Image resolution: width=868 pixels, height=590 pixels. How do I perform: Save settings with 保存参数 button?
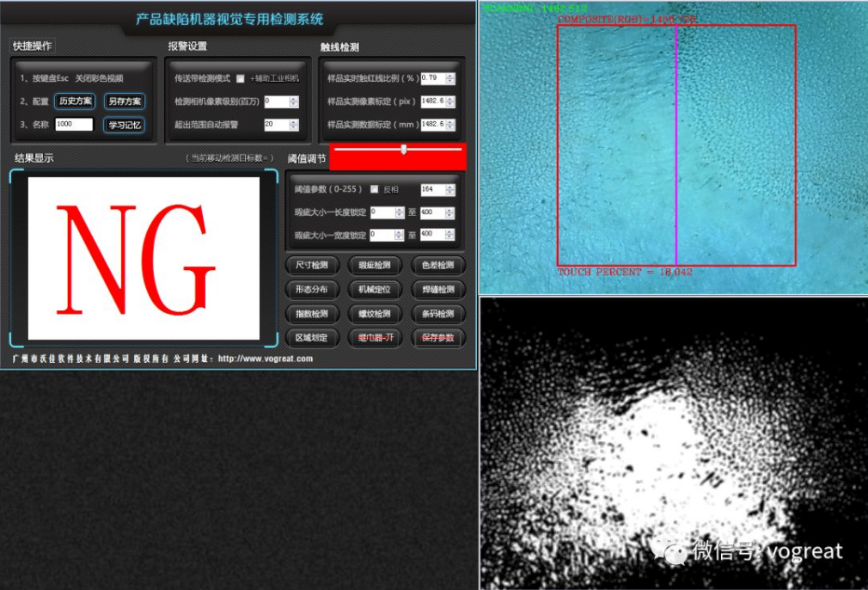click(439, 337)
